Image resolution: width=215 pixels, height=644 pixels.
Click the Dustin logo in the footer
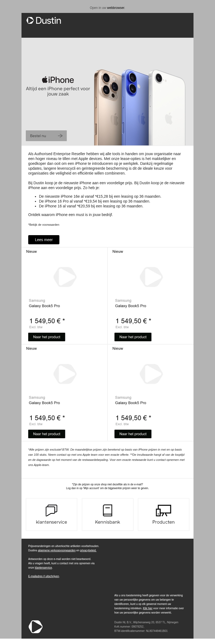click(35, 626)
